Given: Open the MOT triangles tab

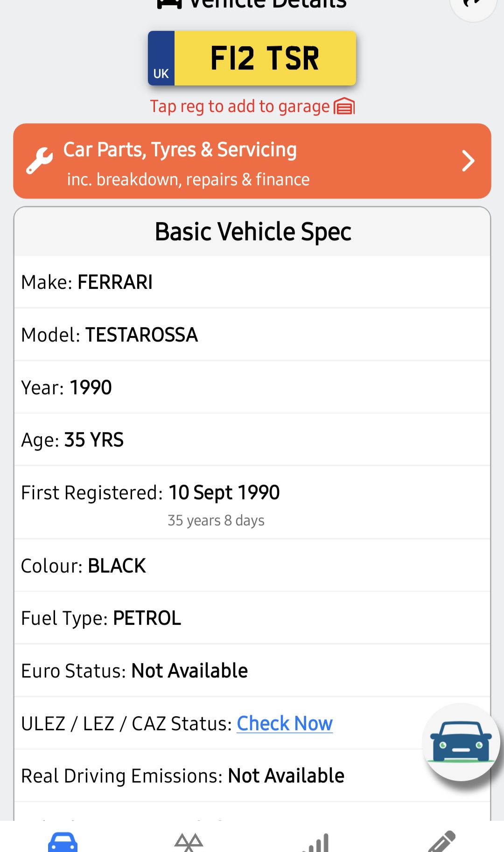Looking at the screenshot, I should 189,842.
